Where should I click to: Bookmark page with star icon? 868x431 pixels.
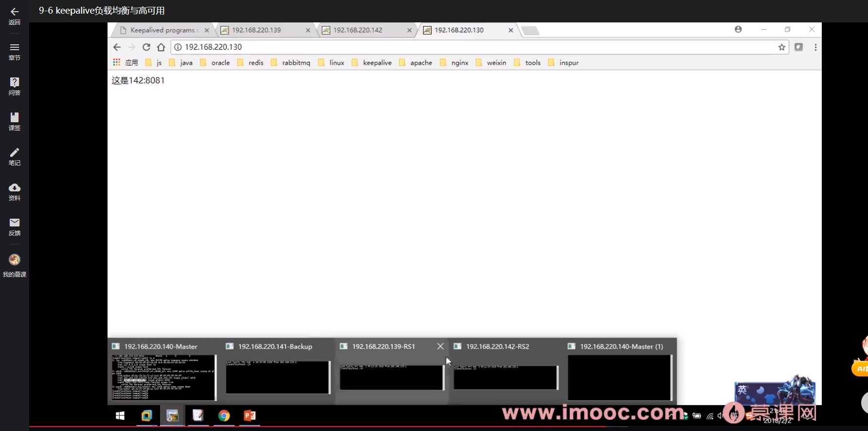coord(781,47)
